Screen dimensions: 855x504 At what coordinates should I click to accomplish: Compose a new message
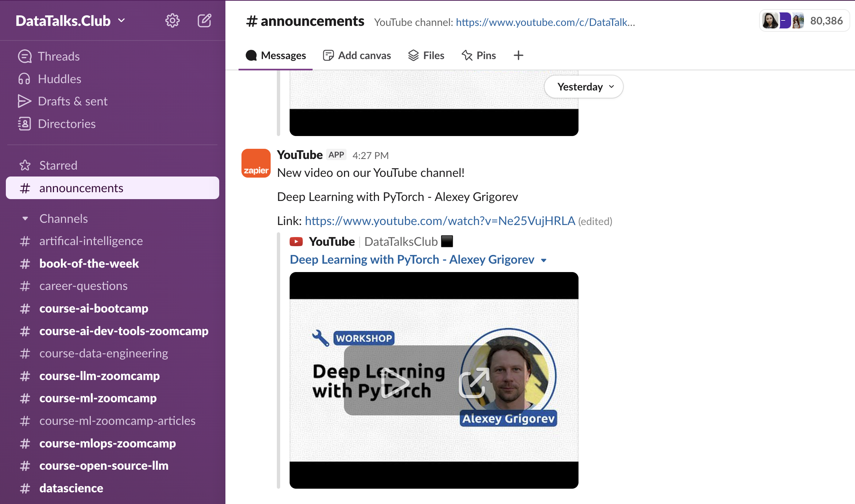[x=205, y=20]
